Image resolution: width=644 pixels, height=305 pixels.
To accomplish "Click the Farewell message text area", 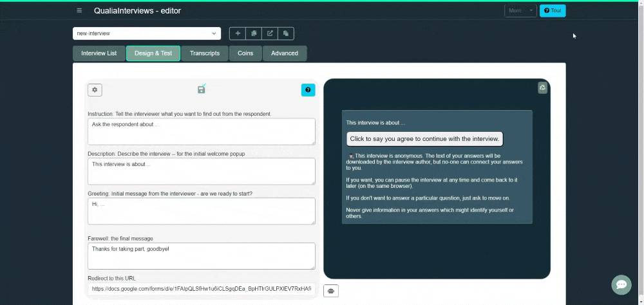I will tap(201, 255).
